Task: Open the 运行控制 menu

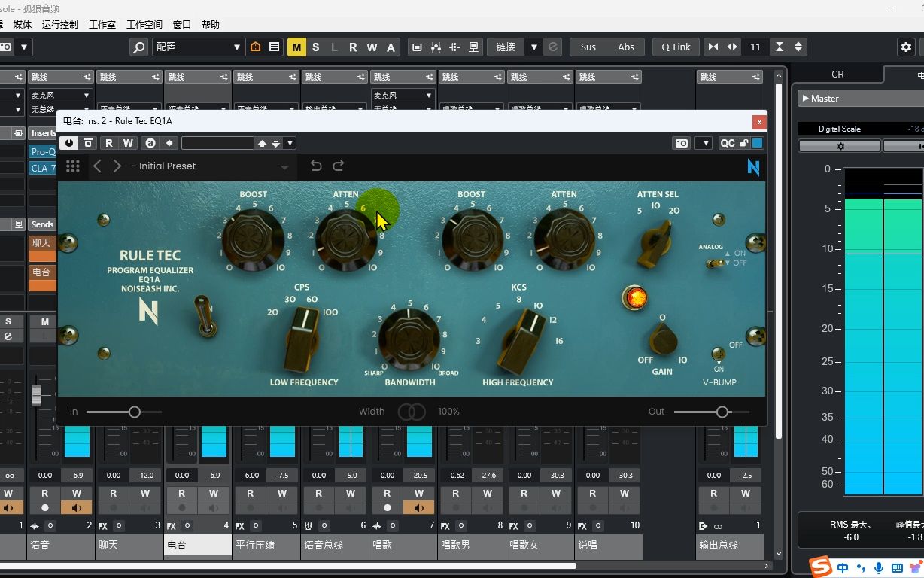Action: tap(60, 25)
